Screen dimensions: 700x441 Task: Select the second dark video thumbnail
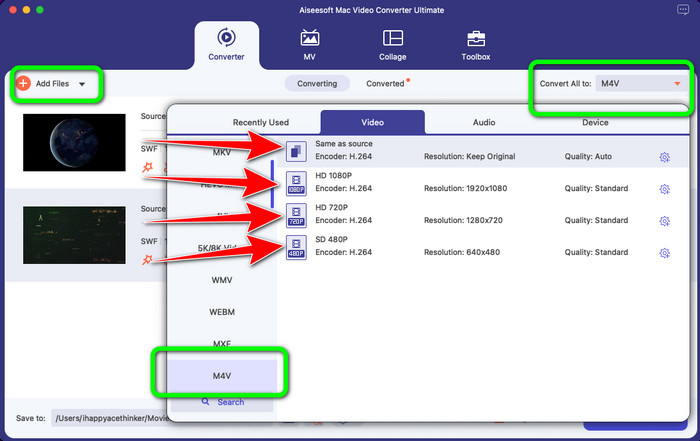[74, 235]
